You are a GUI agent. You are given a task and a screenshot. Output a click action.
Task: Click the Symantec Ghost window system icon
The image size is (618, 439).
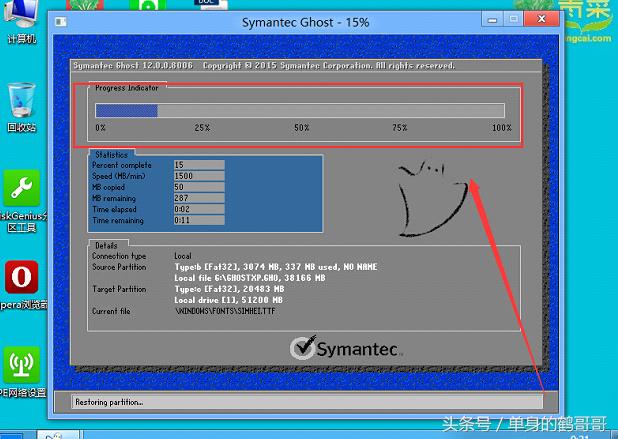(x=61, y=22)
